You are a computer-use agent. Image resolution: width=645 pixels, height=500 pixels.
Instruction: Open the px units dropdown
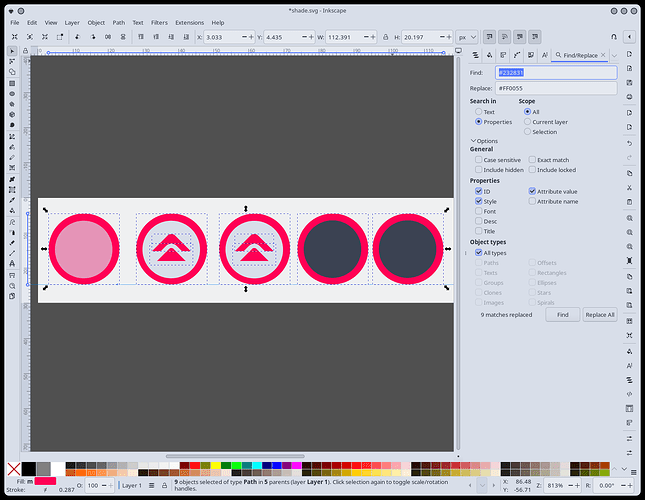[465, 37]
